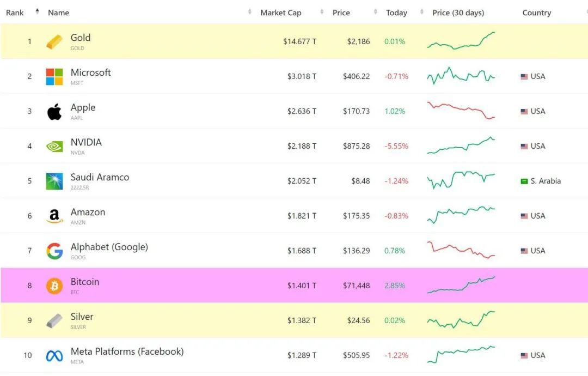The image size is (588, 376).
Task: Sort by Market Cap column header
Action: [x=280, y=13]
